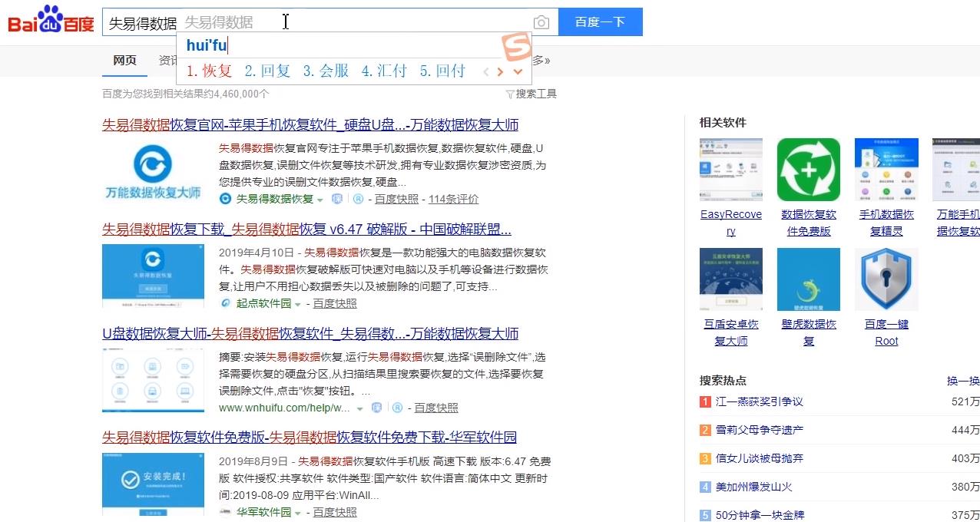
Task: Click the 百度一键Root caption link
Action: tap(886, 332)
